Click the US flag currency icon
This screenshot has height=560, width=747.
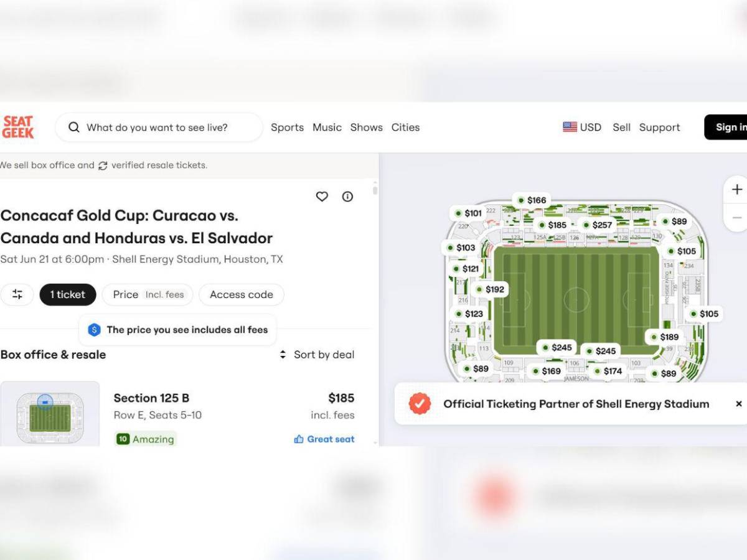(570, 127)
